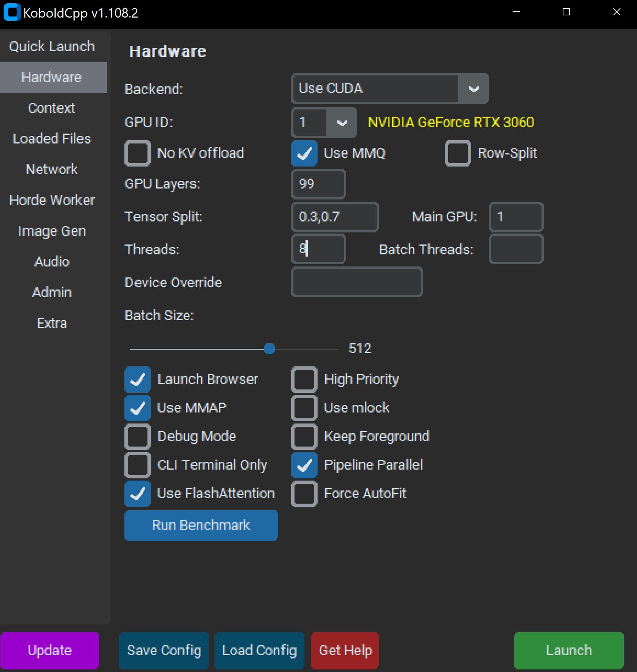Select the Admin tab
637x672 pixels.
tap(52, 292)
